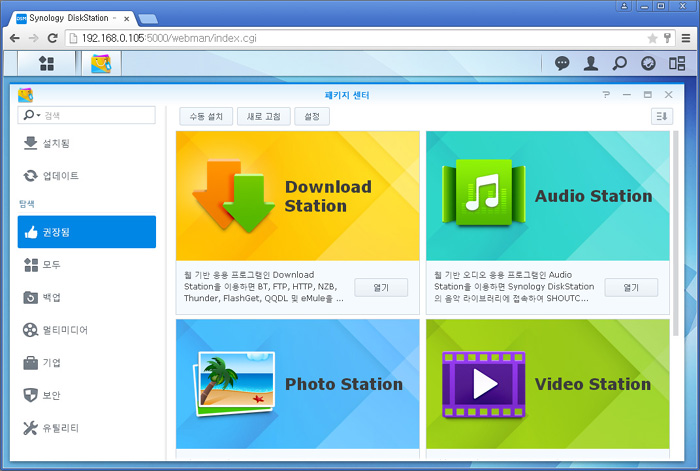The image size is (700, 471).
Task: Click 설정 (Settings) button
Action: 312,117
